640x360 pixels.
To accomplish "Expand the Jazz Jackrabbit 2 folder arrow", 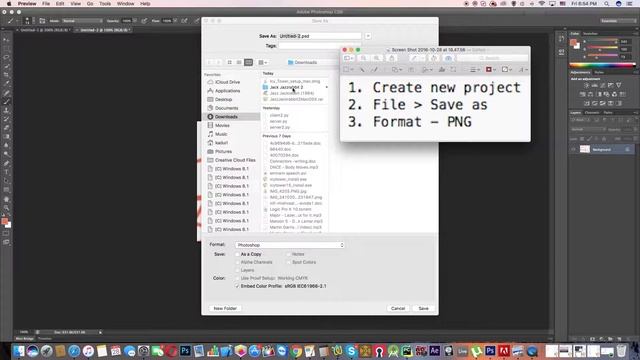I will (x=326, y=87).
